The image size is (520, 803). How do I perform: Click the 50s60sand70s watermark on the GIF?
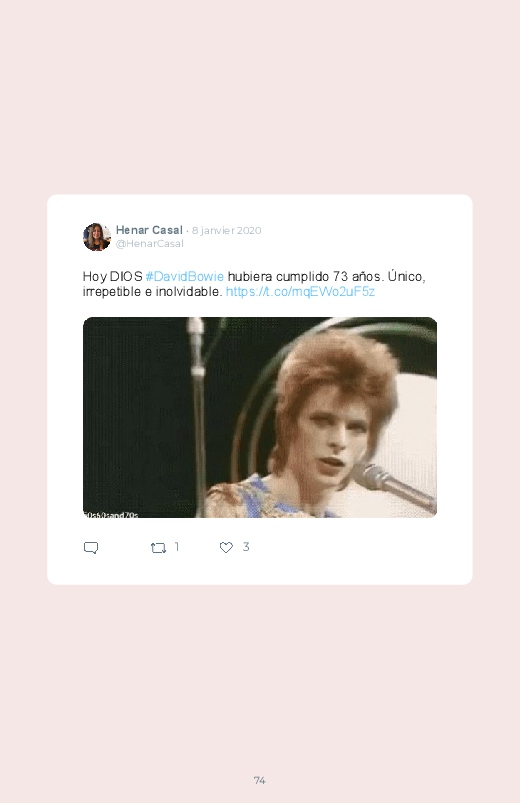[111, 514]
